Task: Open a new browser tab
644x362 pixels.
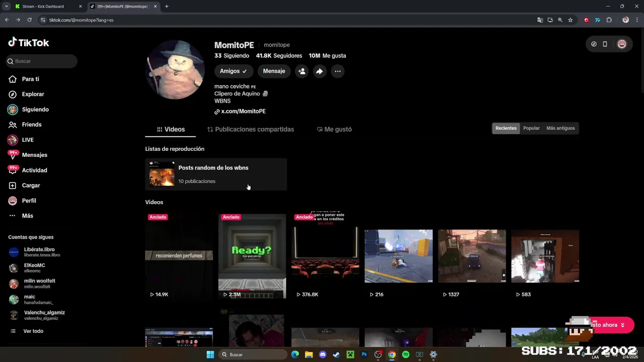Action: point(167,7)
